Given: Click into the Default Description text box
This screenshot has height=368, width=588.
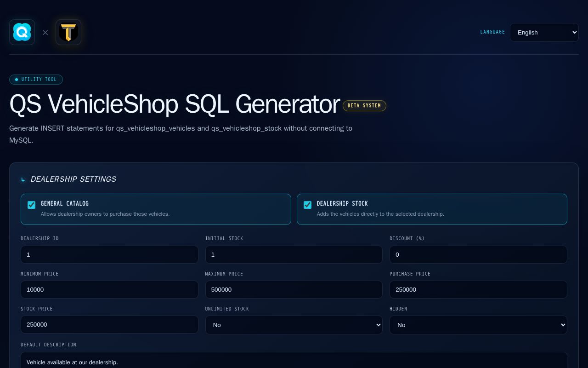Looking at the screenshot, I should click(294, 361).
